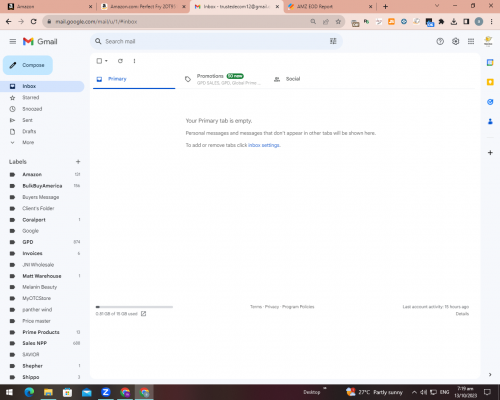Open Gmail Support help icon
Viewport: 500px width, 400px height.
(440, 41)
